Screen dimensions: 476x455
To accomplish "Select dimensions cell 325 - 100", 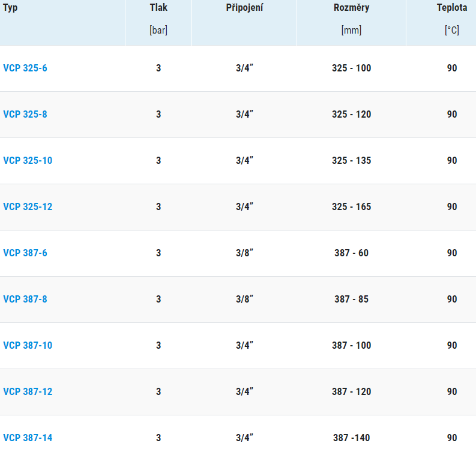I will [352, 68].
